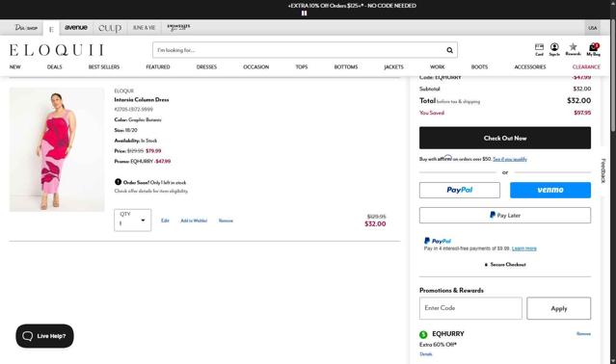Click the Enter Code promo field
616x364 pixels.
470,308
